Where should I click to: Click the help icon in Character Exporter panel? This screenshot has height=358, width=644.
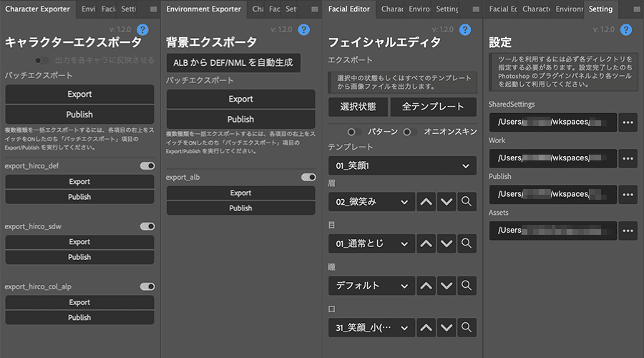coord(142,29)
